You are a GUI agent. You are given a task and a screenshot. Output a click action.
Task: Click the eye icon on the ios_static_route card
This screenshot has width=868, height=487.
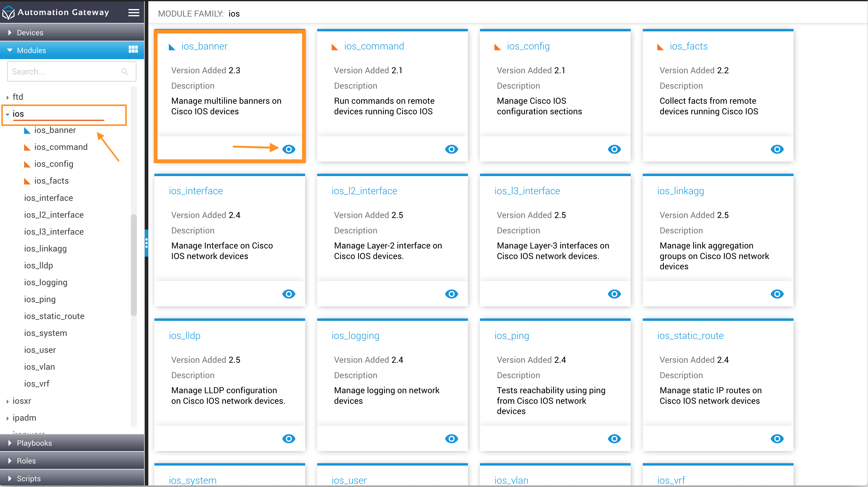pyautogui.click(x=777, y=438)
